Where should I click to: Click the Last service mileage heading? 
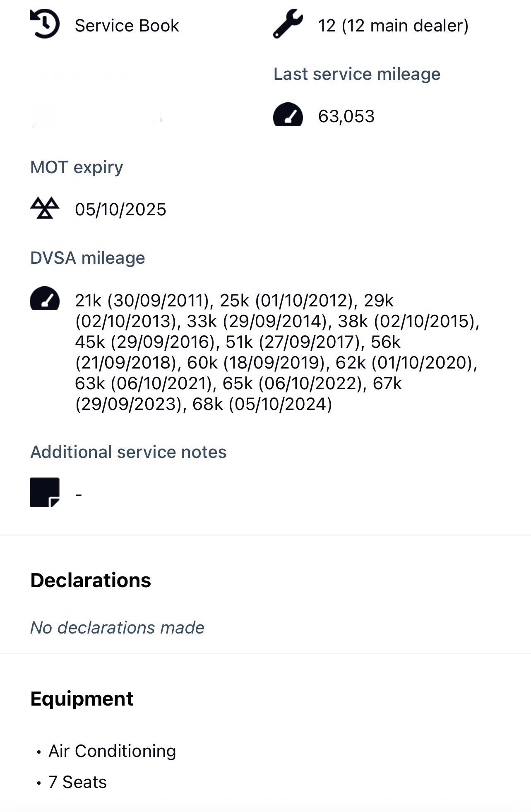(x=357, y=74)
